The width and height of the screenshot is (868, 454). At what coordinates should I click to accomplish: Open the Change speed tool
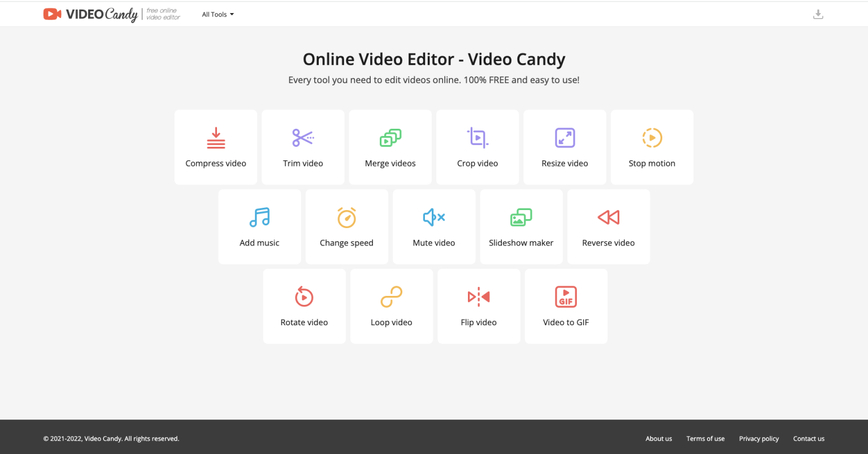pyautogui.click(x=346, y=226)
